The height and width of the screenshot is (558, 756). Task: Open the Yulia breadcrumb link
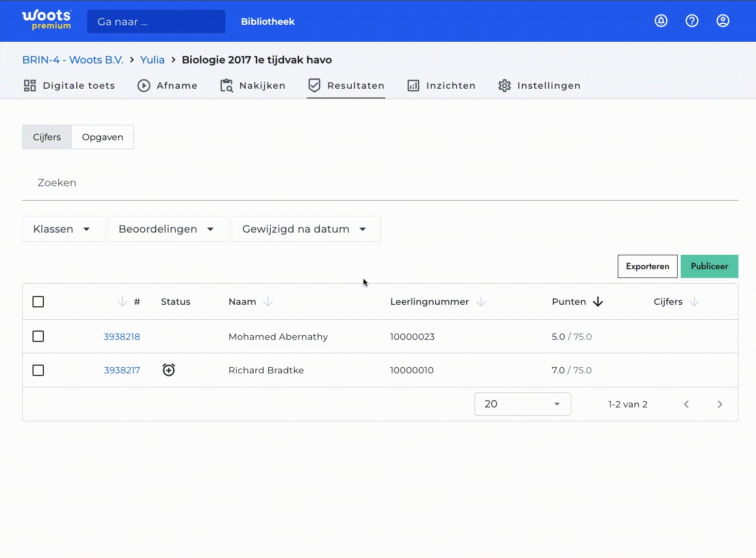pyautogui.click(x=152, y=60)
